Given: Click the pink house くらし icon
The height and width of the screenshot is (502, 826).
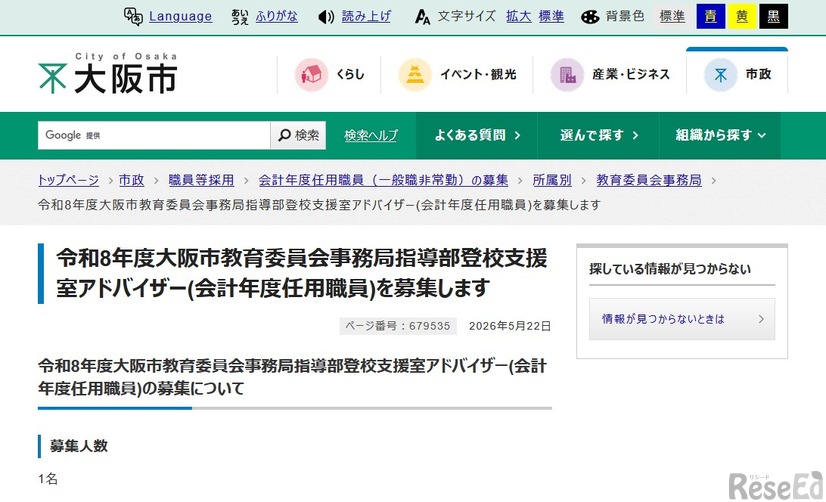Looking at the screenshot, I should point(311,74).
